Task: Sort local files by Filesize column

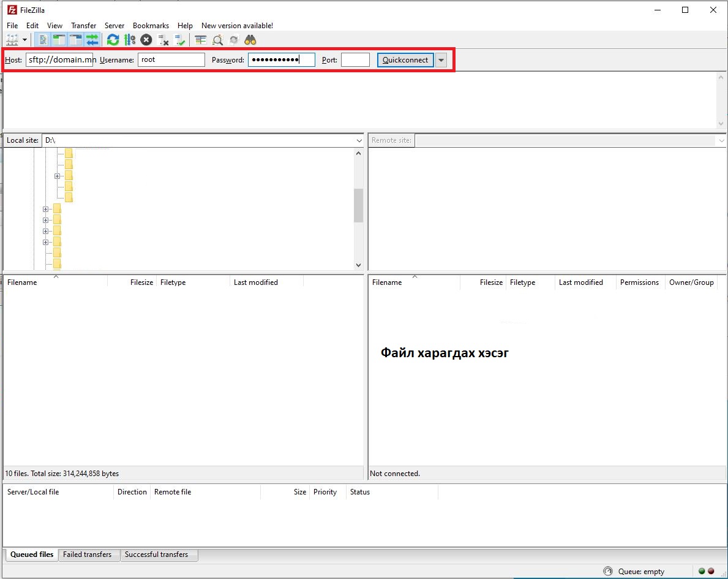Action: tap(132, 282)
